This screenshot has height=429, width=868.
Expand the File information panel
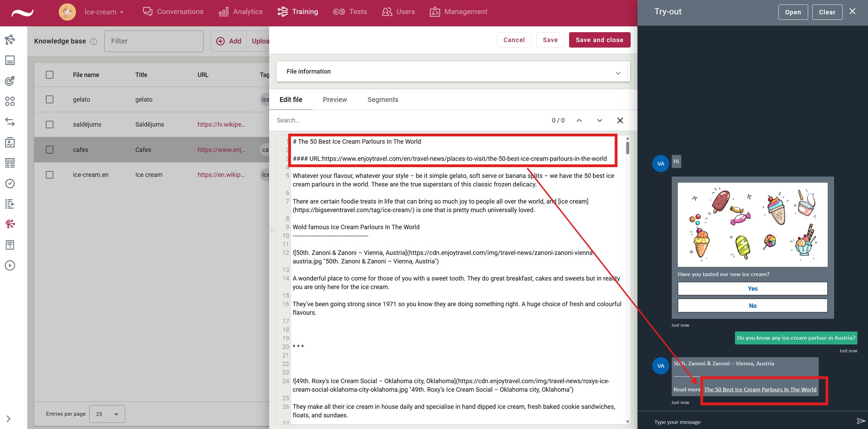coord(618,73)
